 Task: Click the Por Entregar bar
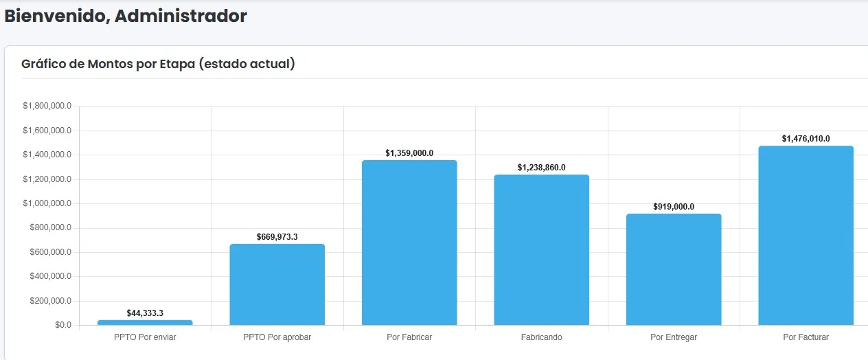674,269
